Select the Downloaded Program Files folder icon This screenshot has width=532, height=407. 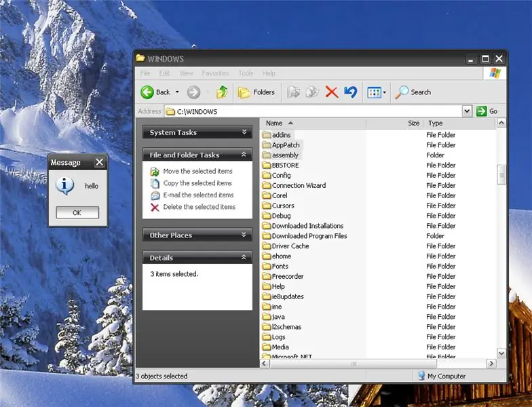(x=267, y=236)
